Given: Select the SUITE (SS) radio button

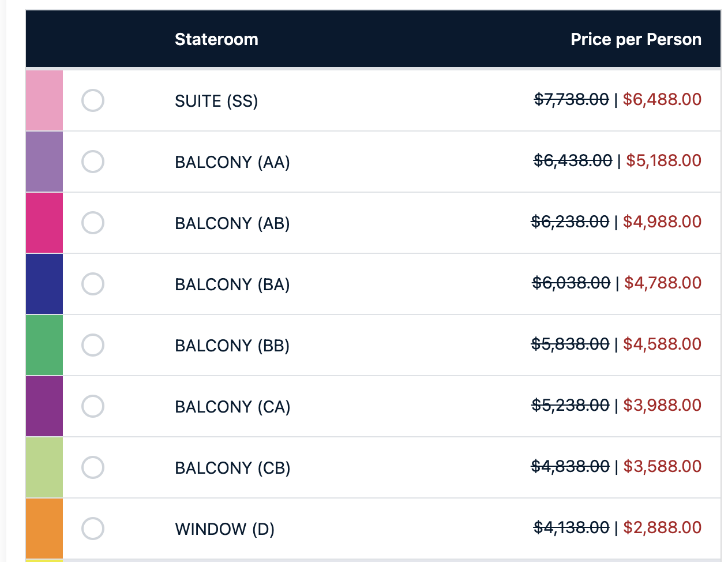Looking at the screenshot, I should [x=93, y=100].
